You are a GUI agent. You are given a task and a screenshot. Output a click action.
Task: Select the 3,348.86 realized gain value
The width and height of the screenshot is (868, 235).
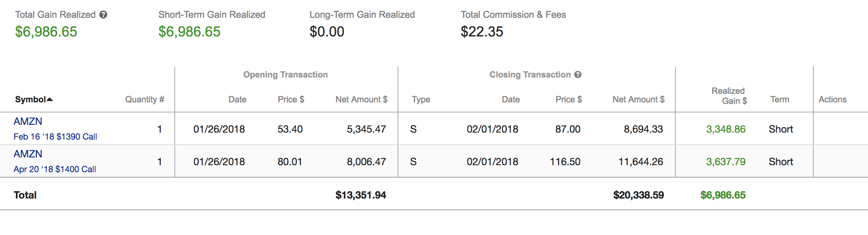pyautogui.click(x=725, y=129)
